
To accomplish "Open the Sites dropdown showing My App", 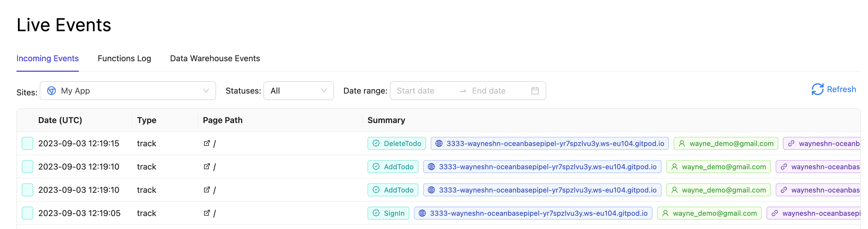I will click(x=128, y=91).
